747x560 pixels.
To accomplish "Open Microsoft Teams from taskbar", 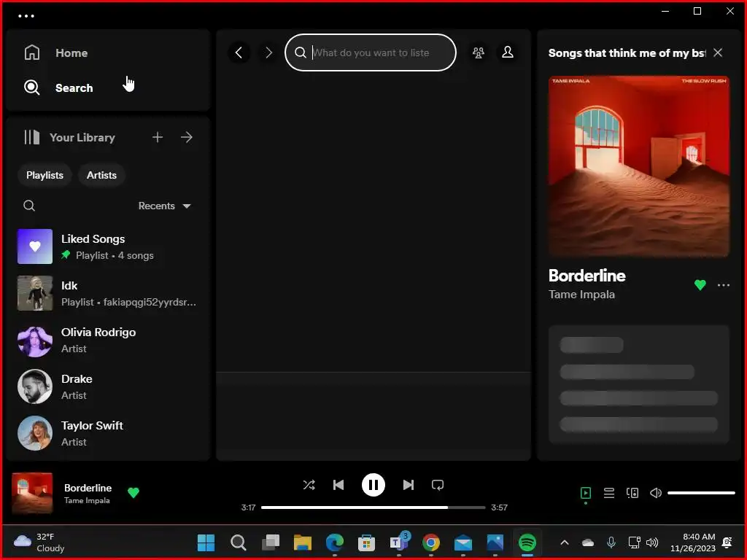I will 399,542.
